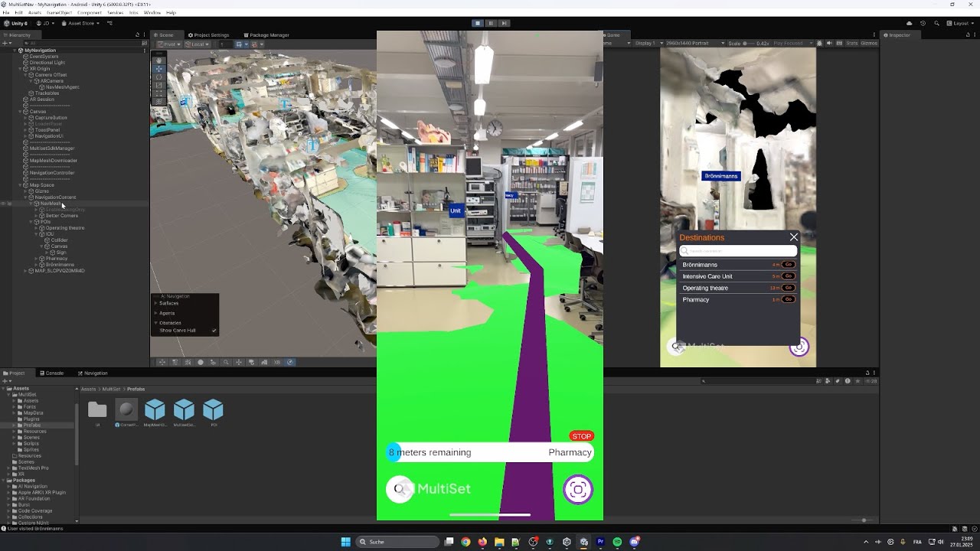Click the Step frame button
This screenshot has height=551, width=980.
pyautogui.click(x=504, y=23)
